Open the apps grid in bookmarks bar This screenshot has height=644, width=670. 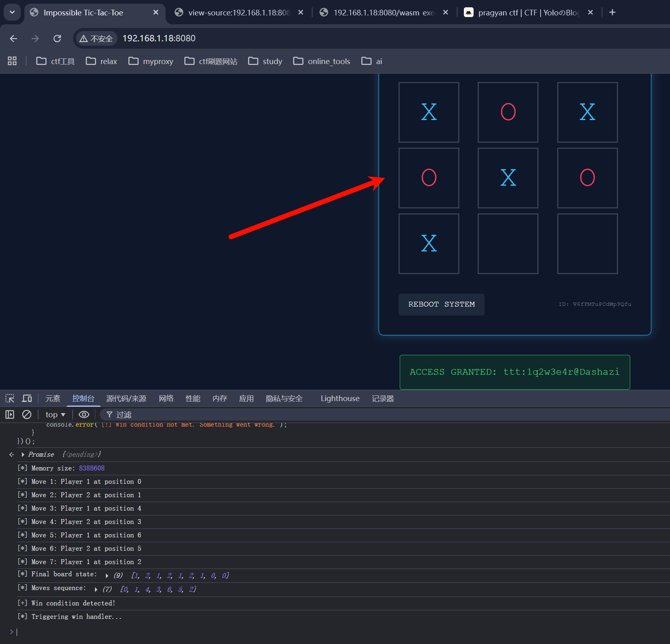(12, 61)
